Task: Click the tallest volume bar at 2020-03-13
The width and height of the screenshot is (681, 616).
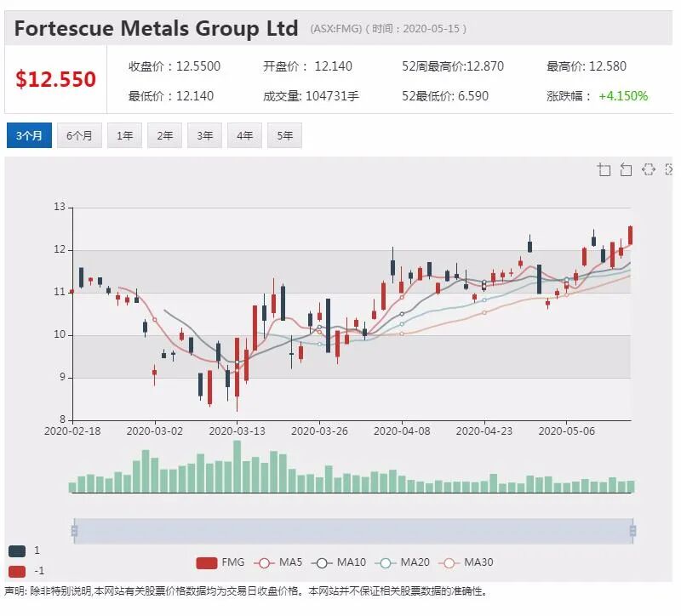Action: (237, 466)
